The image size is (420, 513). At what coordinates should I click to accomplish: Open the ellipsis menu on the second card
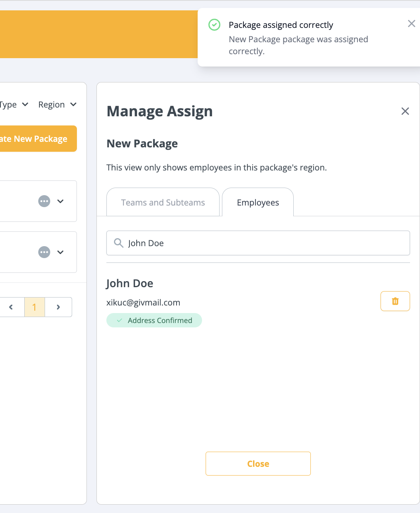click(x=44, y=252)
